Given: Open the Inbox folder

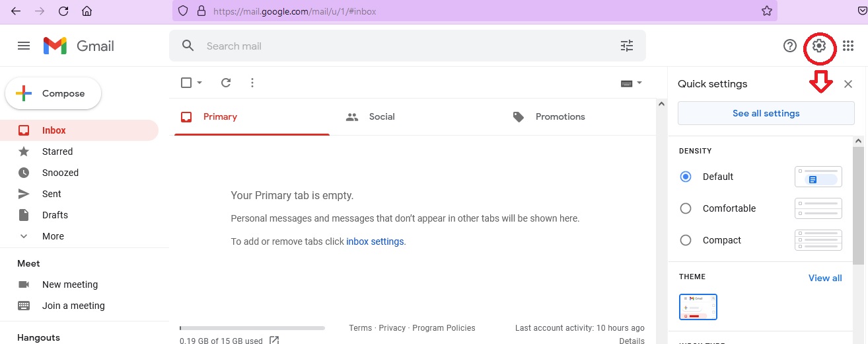Looking at the screenshot, I should point(79,130).
